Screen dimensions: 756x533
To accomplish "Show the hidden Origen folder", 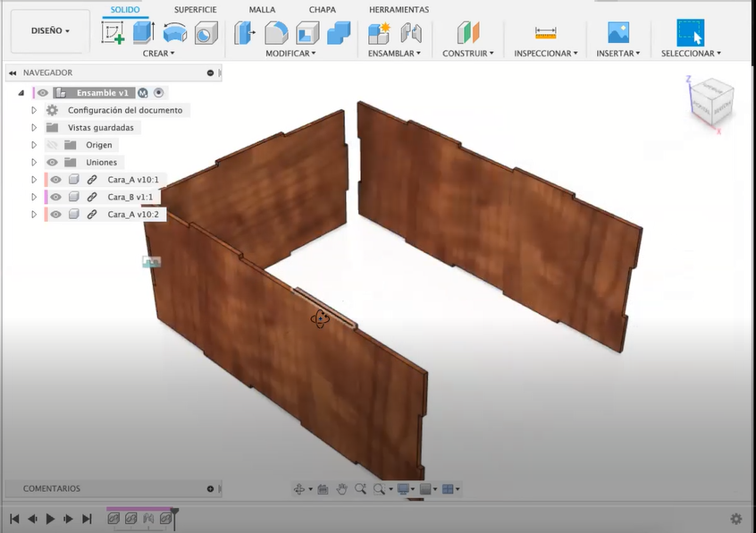I will pos(52,145).
